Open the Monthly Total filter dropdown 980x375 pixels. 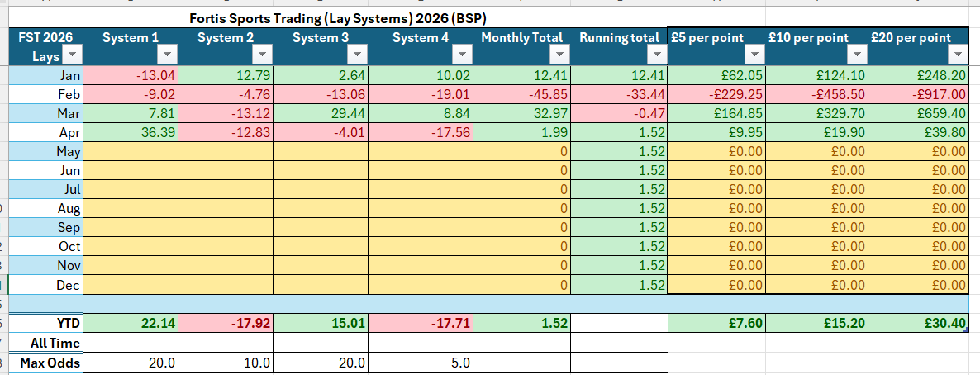(x=559, y=55)
